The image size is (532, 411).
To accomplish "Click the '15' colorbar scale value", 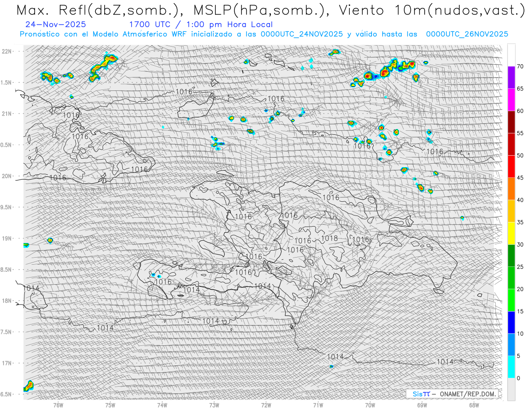I will click(x=520, y=311).
